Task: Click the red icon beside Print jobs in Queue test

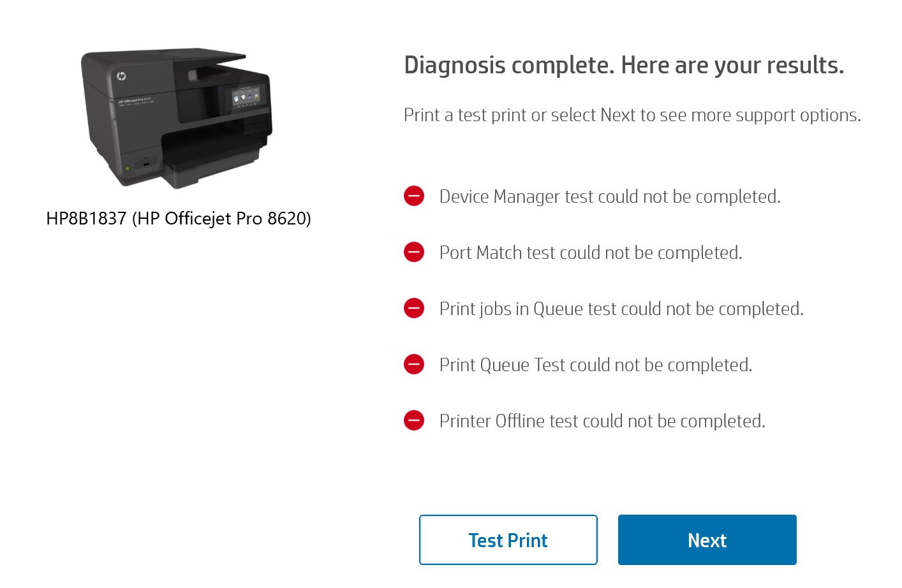Action: [414, 308]
